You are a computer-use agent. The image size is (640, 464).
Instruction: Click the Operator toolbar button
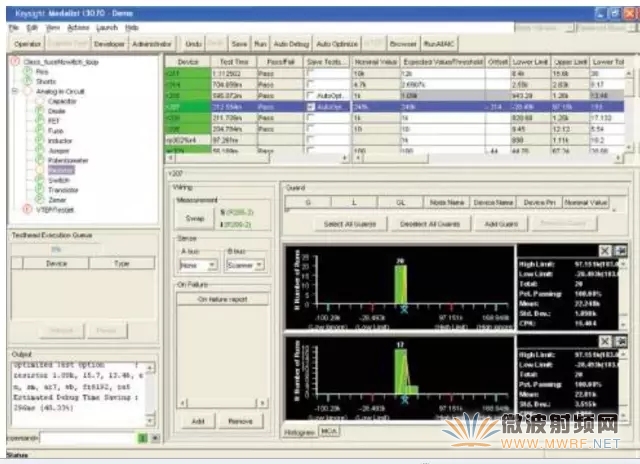[x=27, y=44]
